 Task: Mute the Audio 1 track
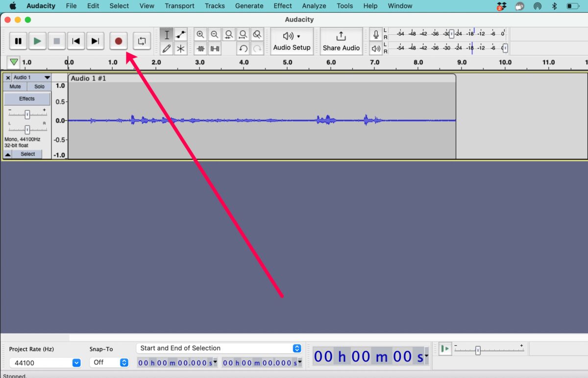15,86
